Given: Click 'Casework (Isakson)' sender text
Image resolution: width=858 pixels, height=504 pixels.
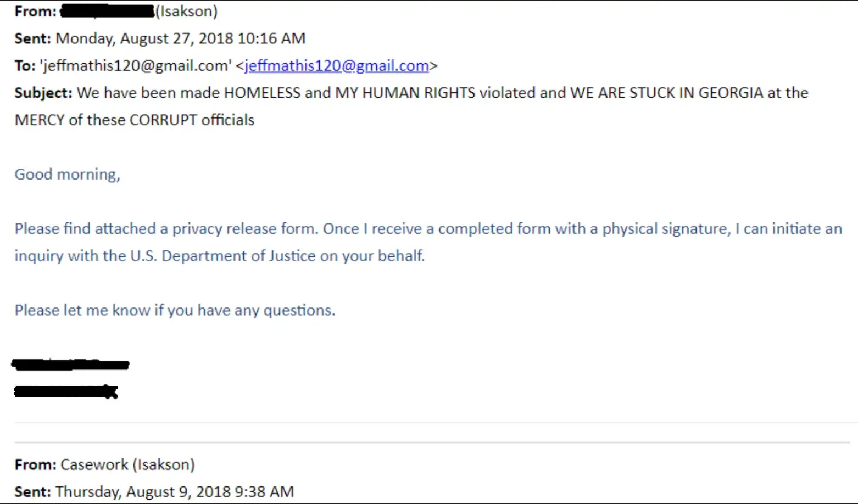Looking at the screenshot, I should pos(127,464).
